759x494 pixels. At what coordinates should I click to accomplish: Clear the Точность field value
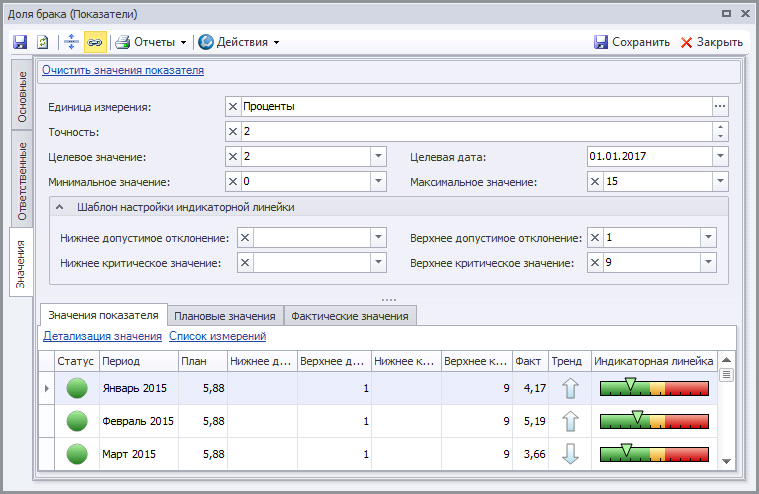point(233,132)
